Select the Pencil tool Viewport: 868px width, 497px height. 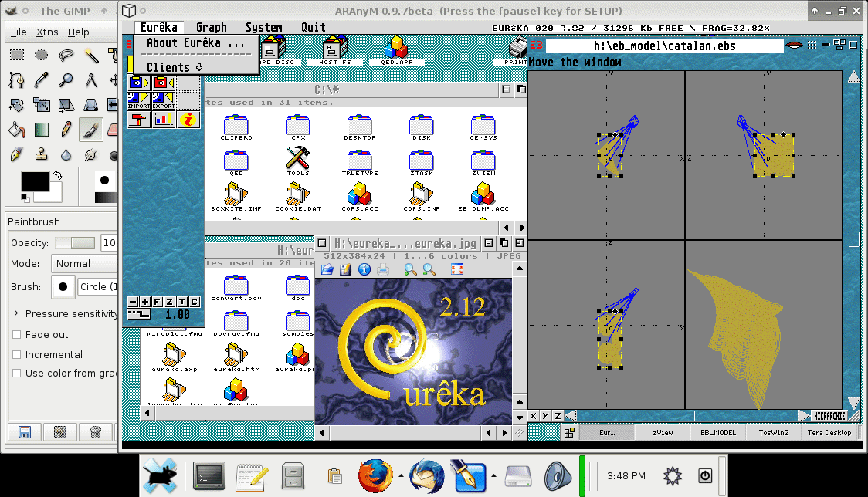[66, 130]
